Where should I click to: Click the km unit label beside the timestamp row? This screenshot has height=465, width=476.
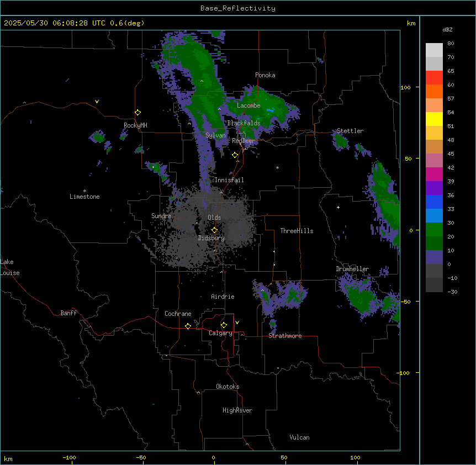[411, 23]
